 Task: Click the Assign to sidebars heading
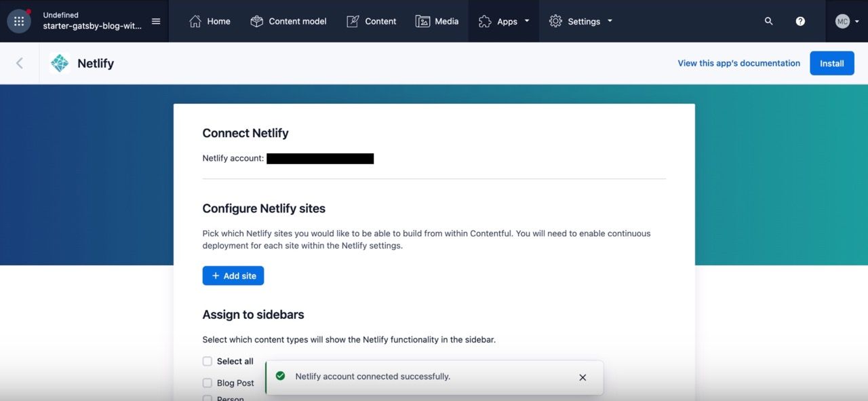pos(253,314)
